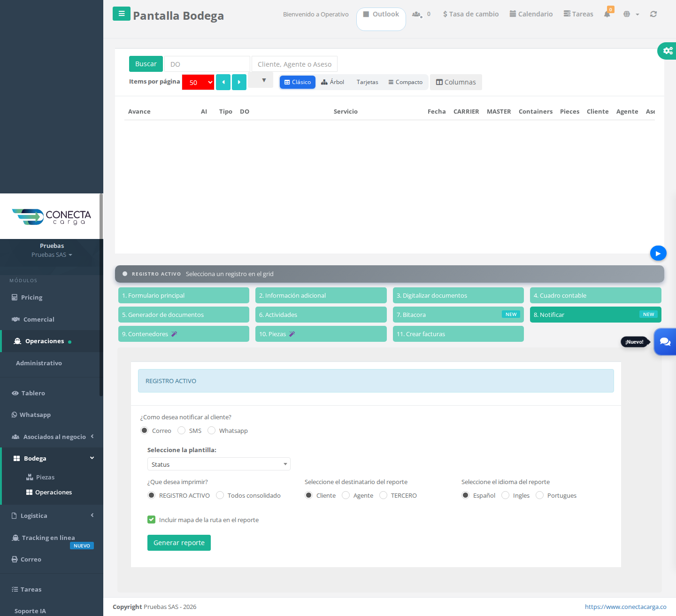The width and height of the screenshot is (676, 616).
Task: Select the Correo notification option
Action: tap(145, 431)
